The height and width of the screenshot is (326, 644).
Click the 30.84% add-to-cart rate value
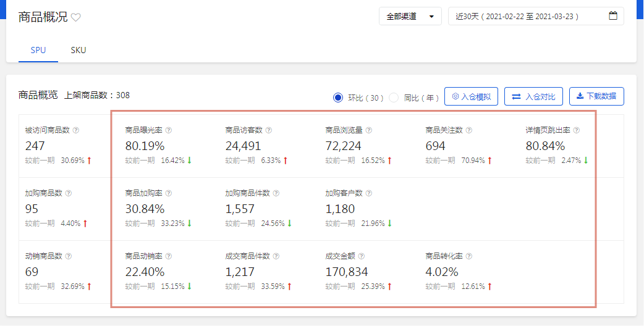click(x=145, y=209)
